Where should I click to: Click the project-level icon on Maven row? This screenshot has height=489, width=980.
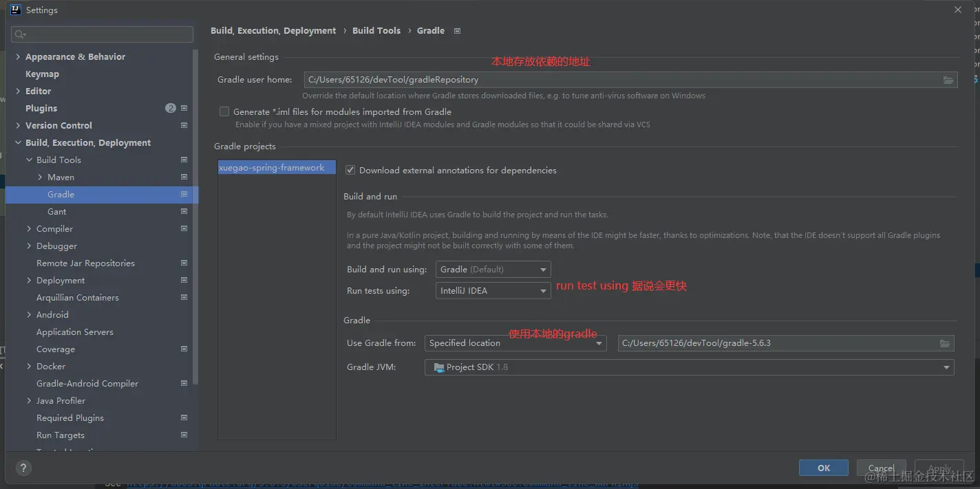coord(184,177)
